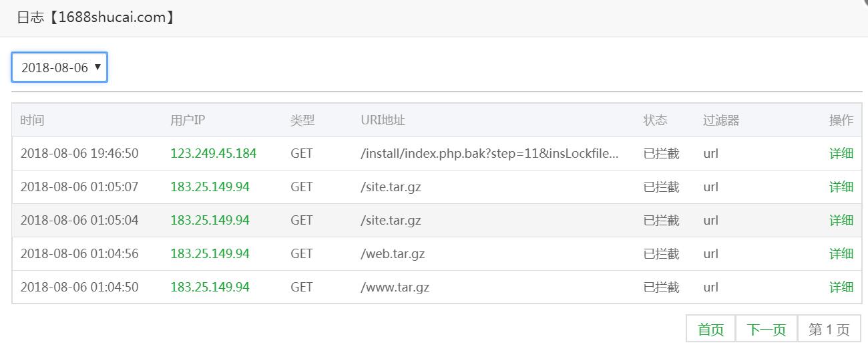Click the URI地址 column header
Viewport: 868px width, 349px height.
coord(383,120)
